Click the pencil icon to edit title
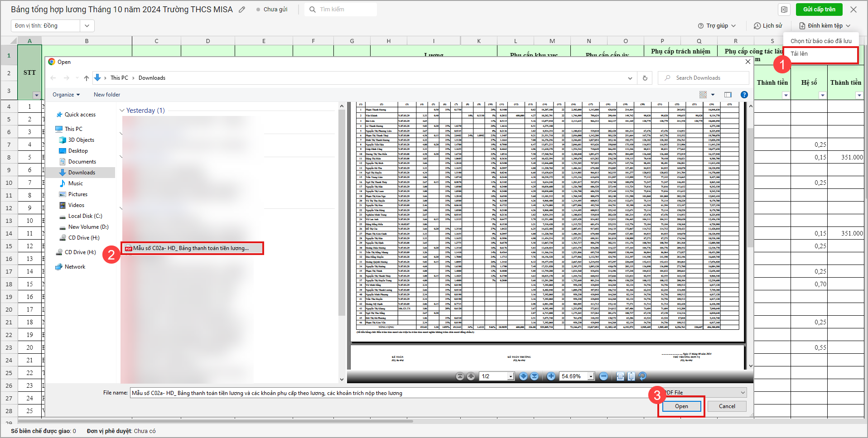868x438 pixels. pyautogui.click(x=242, y=10)
